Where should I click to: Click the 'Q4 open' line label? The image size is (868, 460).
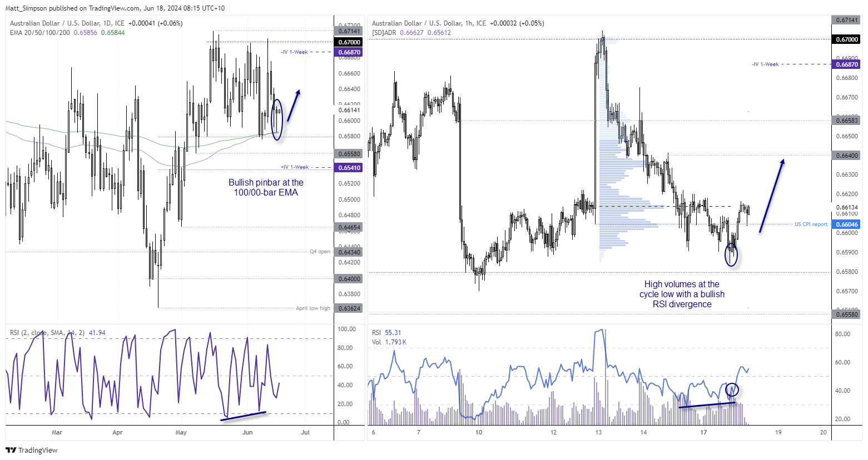click(320, 252)
